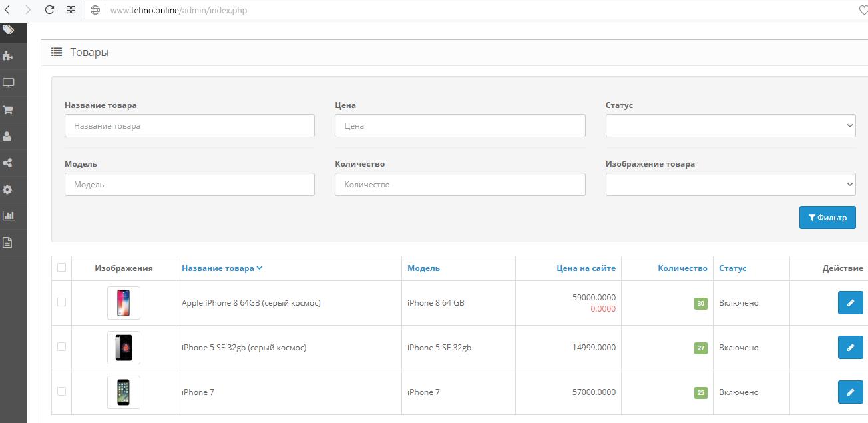Reload the page with the browser refresh icon
The image size is (868, 423).
(x=49, y=10)
